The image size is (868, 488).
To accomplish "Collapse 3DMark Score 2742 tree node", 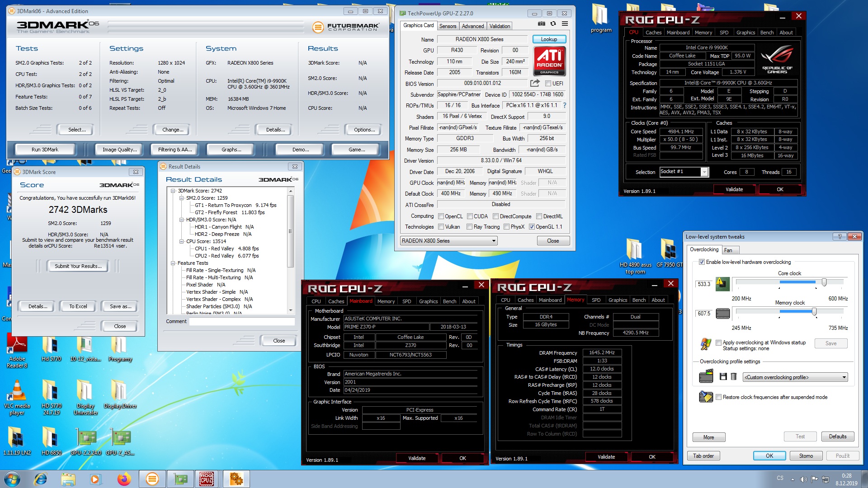I will (173, 191).
